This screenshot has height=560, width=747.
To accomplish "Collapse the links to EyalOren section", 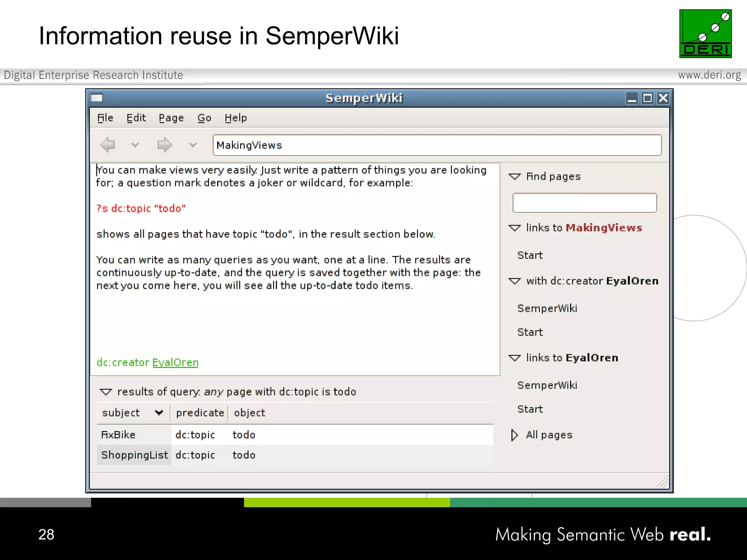I will coord(515,358).
